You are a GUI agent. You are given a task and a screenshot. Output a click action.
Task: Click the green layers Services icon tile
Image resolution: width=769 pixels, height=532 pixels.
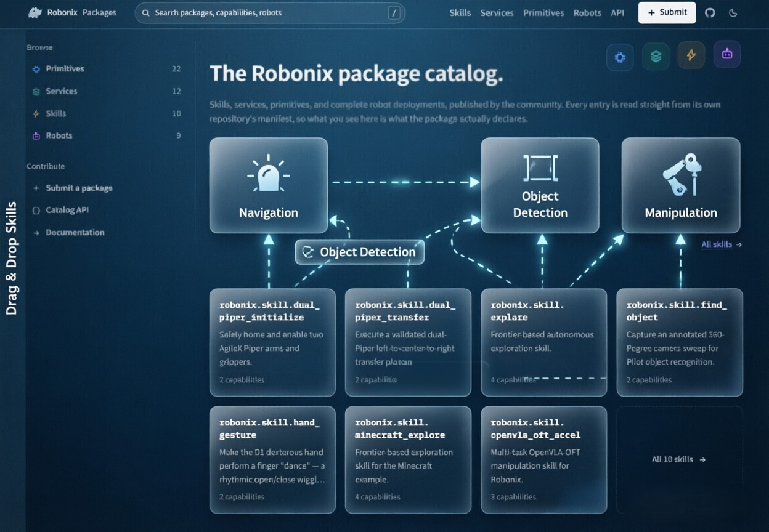(656, 56)
